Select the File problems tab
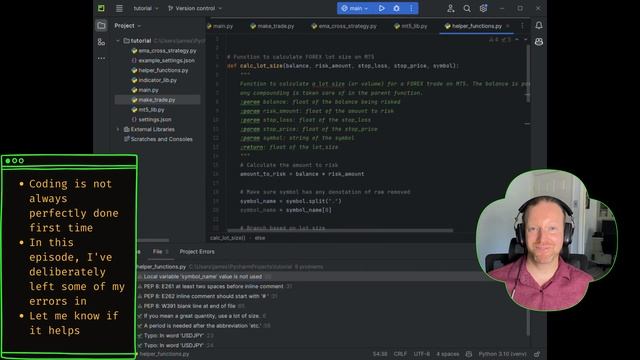This screenshot has height=360, width=640. (160, 252)
